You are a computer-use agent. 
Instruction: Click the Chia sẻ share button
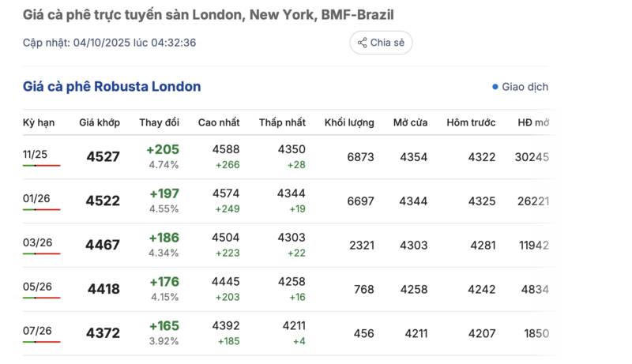[381, 43]
